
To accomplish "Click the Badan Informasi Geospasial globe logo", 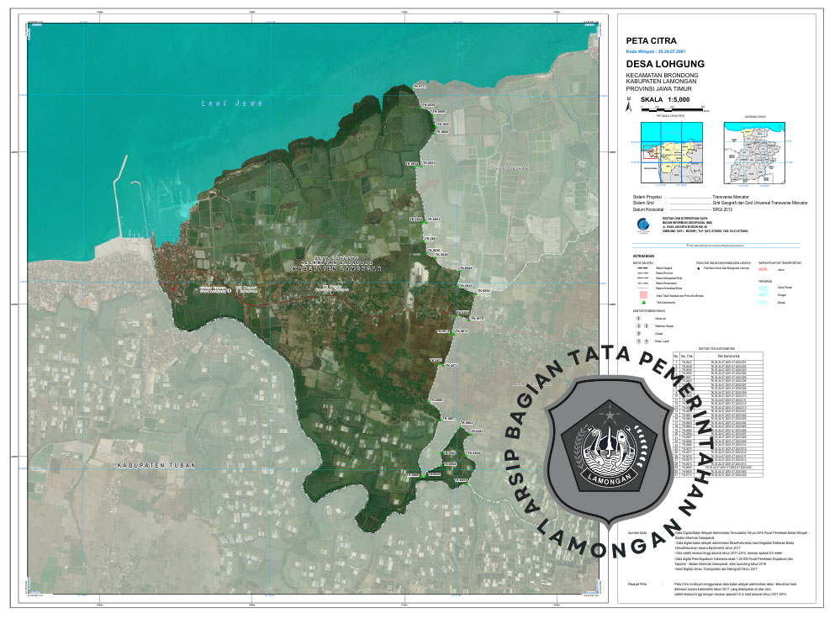I will point(642,225).
